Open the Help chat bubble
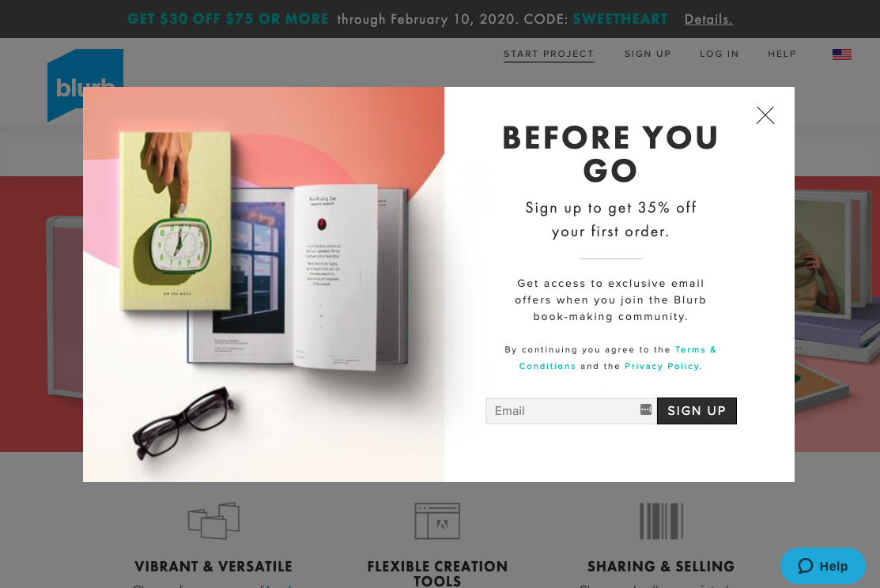This screenshot has width=880, height=588. pos(823,566)
